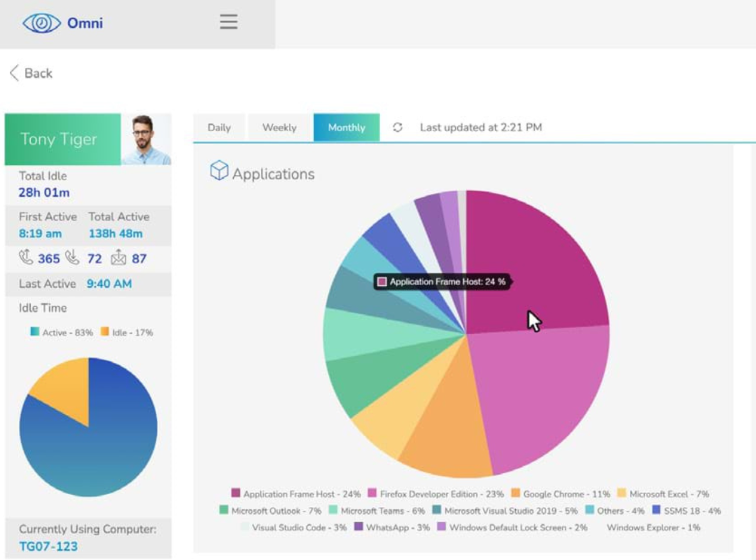
Task: Toggle Active - 83% legend swatch
Action: [35, 332]
